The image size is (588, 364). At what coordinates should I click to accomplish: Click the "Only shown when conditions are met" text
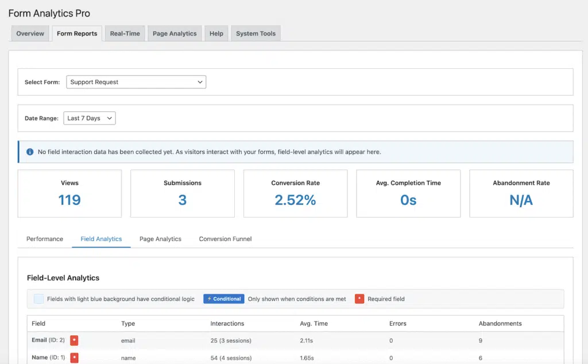297,299
